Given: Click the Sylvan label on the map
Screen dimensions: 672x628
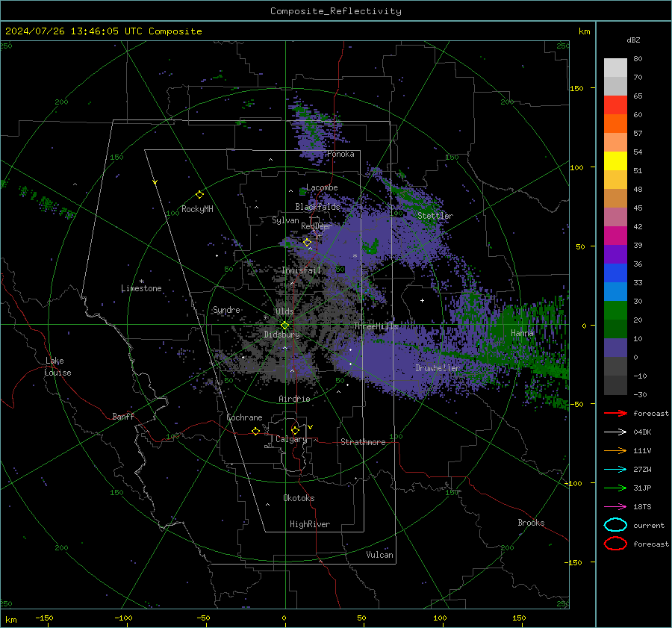Looking at the screenshot, I should coord(285,220).
